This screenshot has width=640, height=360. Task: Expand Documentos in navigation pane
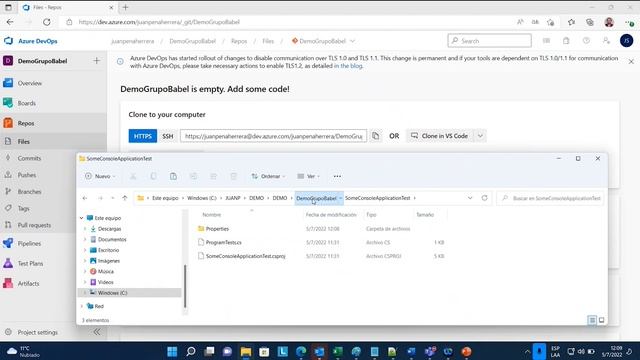(85, 240)
